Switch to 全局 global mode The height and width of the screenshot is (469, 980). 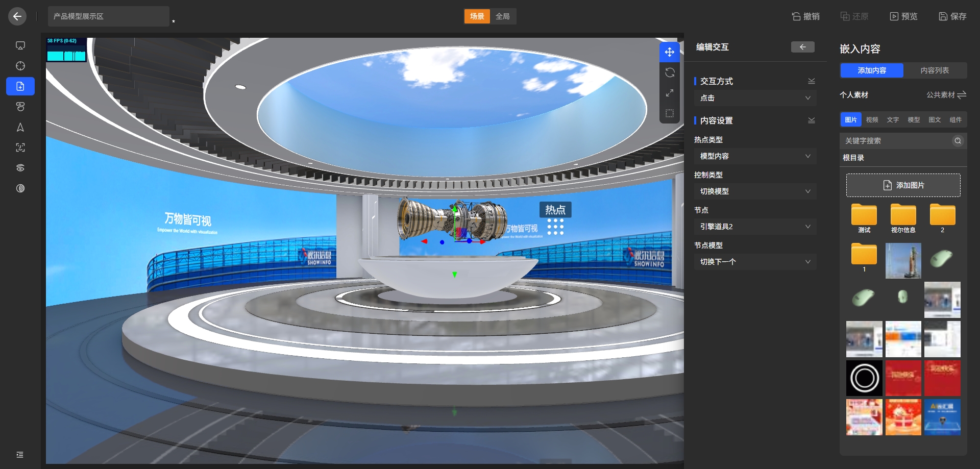point(503,16)
